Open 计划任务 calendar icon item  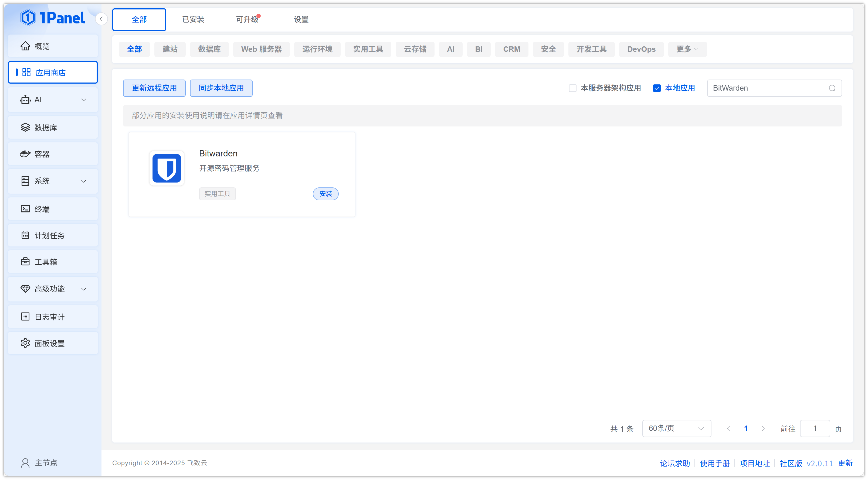tap(25, 235)
